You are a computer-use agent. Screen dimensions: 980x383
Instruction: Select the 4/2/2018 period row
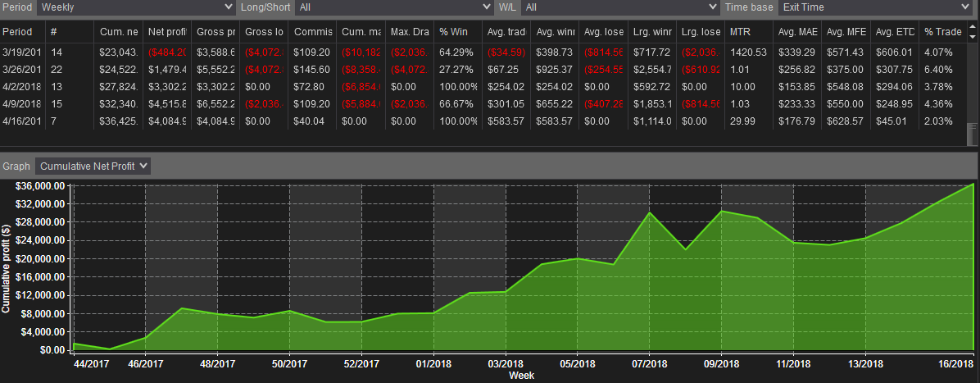[483, 86]
